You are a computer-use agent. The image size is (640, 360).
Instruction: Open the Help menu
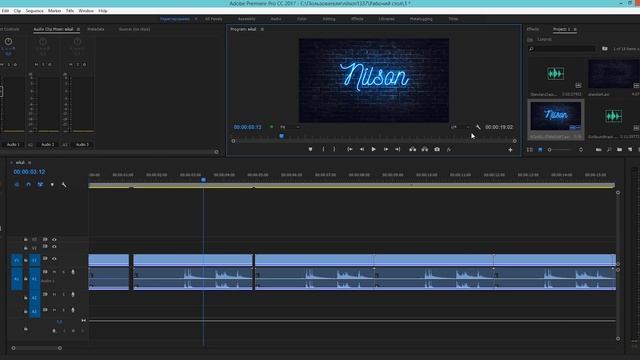[x=103, y=11]
